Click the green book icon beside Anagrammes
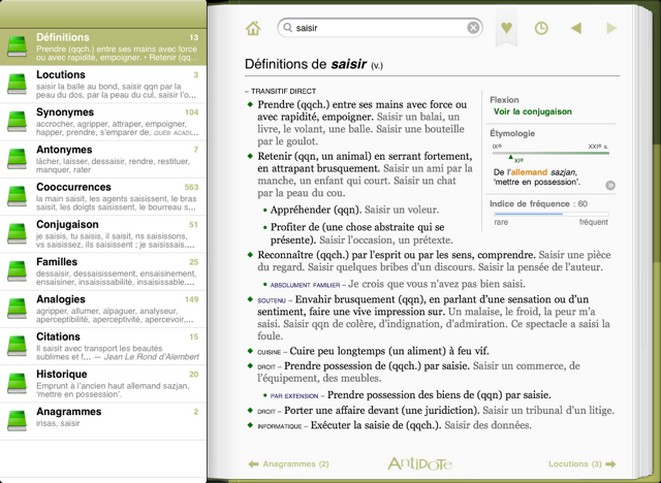This screenshot has height=483, width=661. pos(17,421)
